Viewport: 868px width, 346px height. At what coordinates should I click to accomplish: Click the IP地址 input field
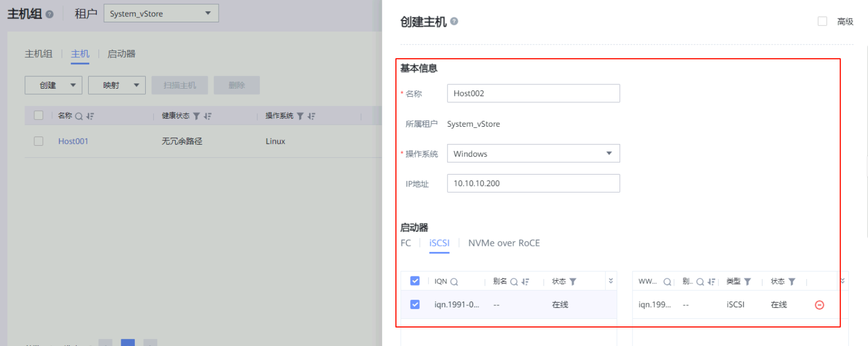coord(533,183)
